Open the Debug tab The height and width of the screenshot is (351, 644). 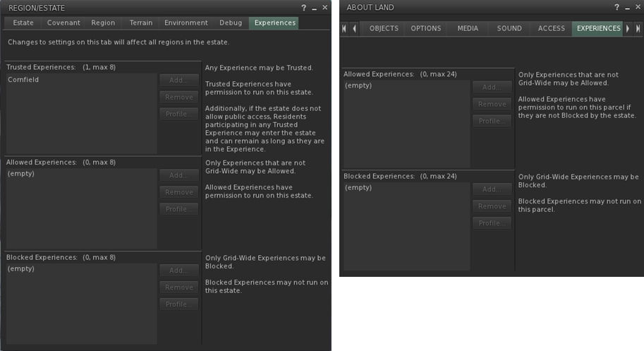coord(231,23)
